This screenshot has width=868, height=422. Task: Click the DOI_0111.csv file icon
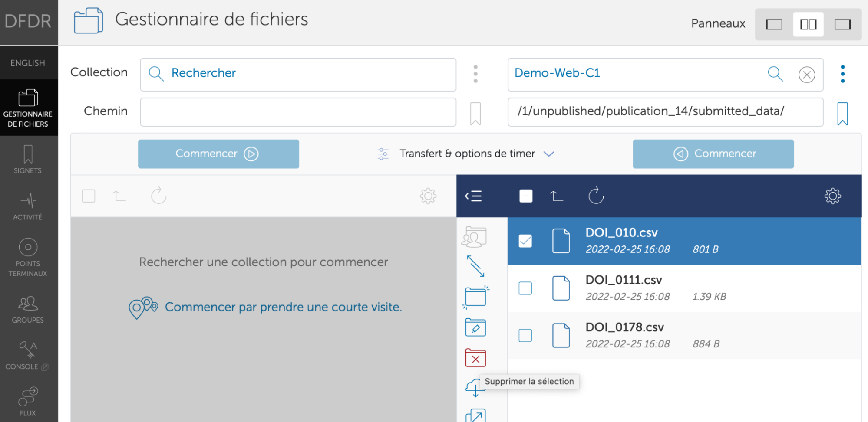click(561, 288)
